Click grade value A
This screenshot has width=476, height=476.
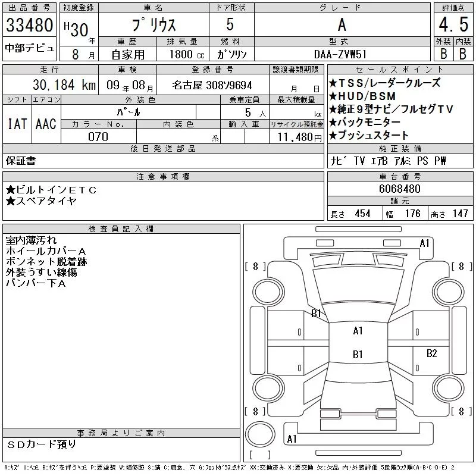pos(342,25)
